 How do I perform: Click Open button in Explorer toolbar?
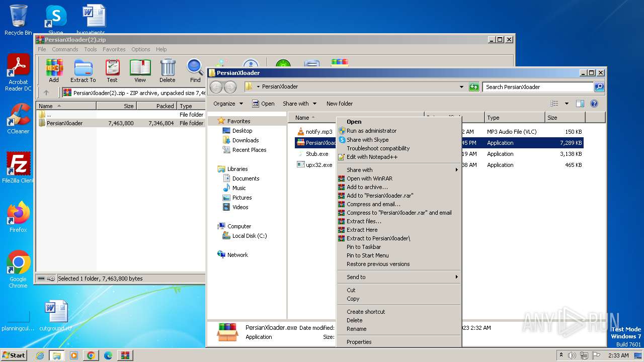(x=263, y=104)
